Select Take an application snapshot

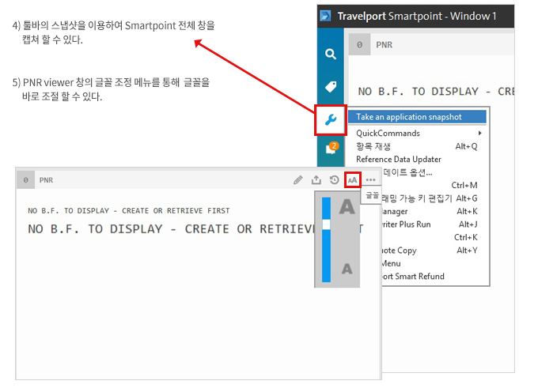pos(417,117)
